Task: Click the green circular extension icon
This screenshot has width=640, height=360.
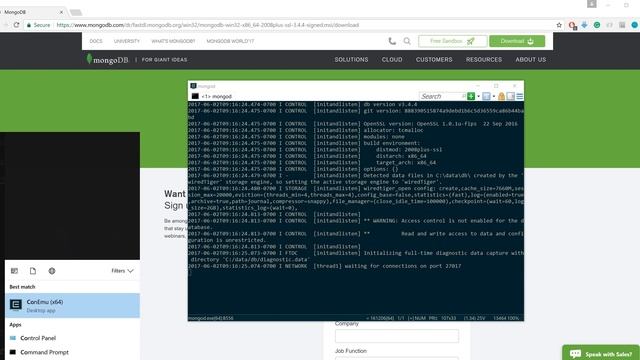Action: 597,25
